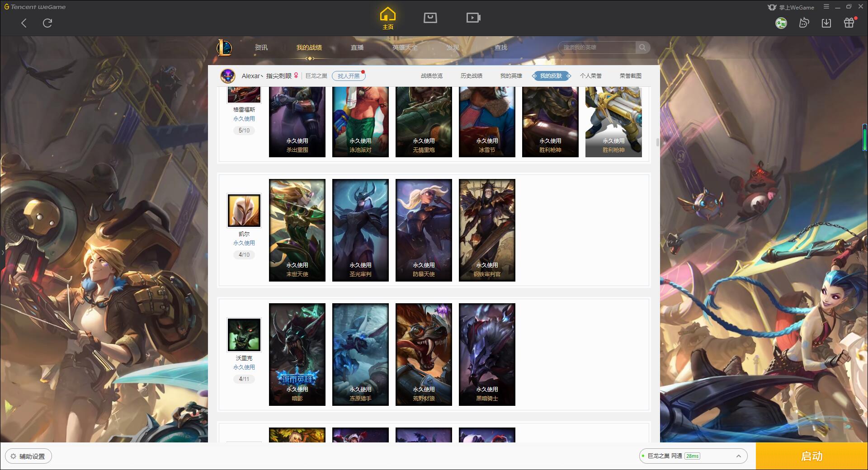Click the user avatar in top right
868x470 pixels.
point(781,23)
